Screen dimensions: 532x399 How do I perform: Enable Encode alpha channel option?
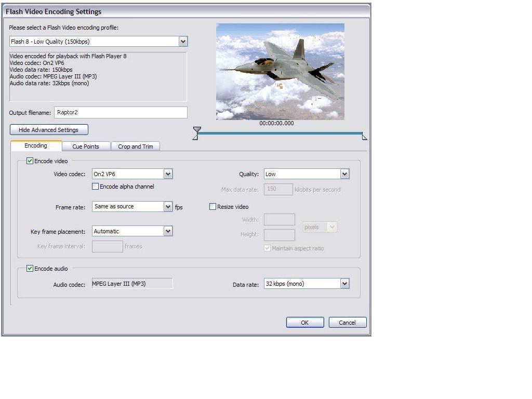[96, 187]
